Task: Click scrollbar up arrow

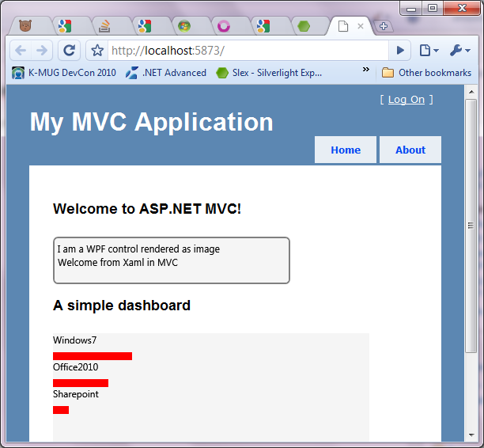Action: [471, 92]
